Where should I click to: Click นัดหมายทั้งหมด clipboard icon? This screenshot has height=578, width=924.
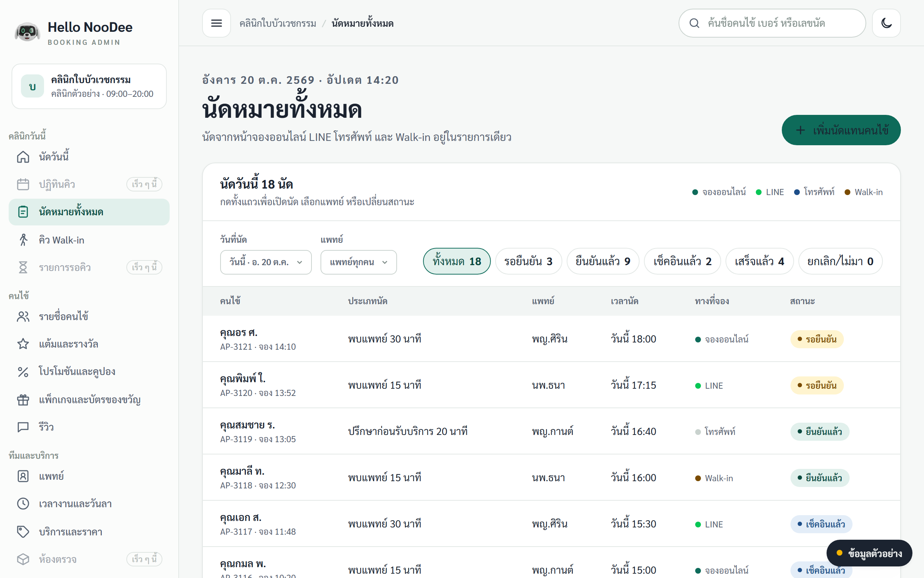(23, 212)
